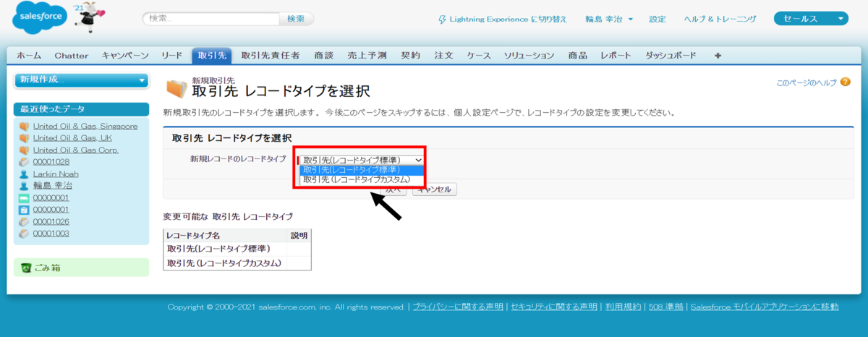This screenshot has height=337, width=868.
Task: Go to the リード tab
Action: [171, 56]
